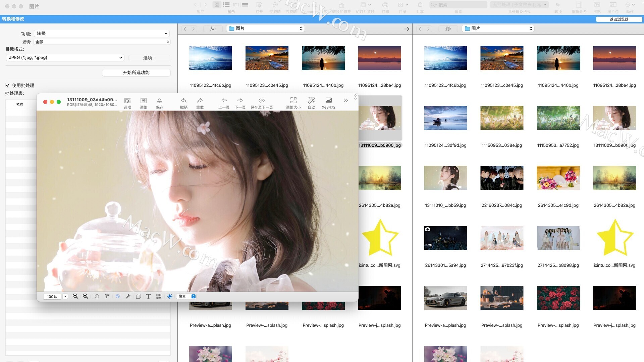Viewport: 644px width, 362px height.
Task: Select 2614305...e1c9d.jpg flowers thumbnail
Action: click(558, 178)
